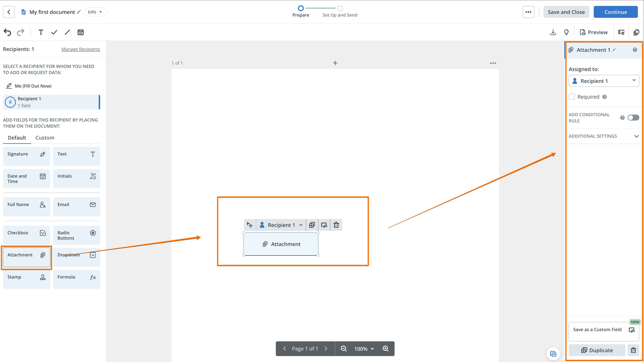Click the chat feedback bubble icon
644x362 pixels.
[x=553, y=353]
